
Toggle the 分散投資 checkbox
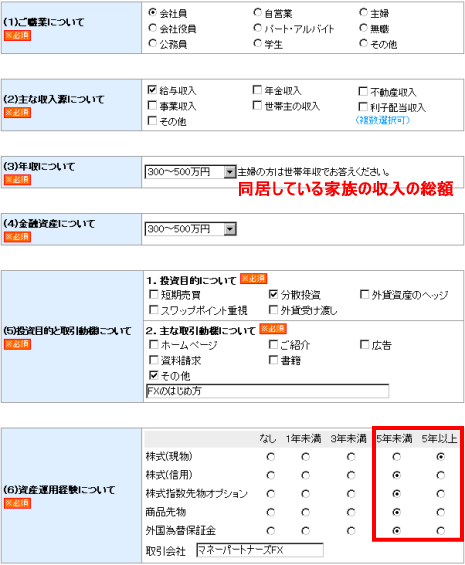click(x=274, y=294)
